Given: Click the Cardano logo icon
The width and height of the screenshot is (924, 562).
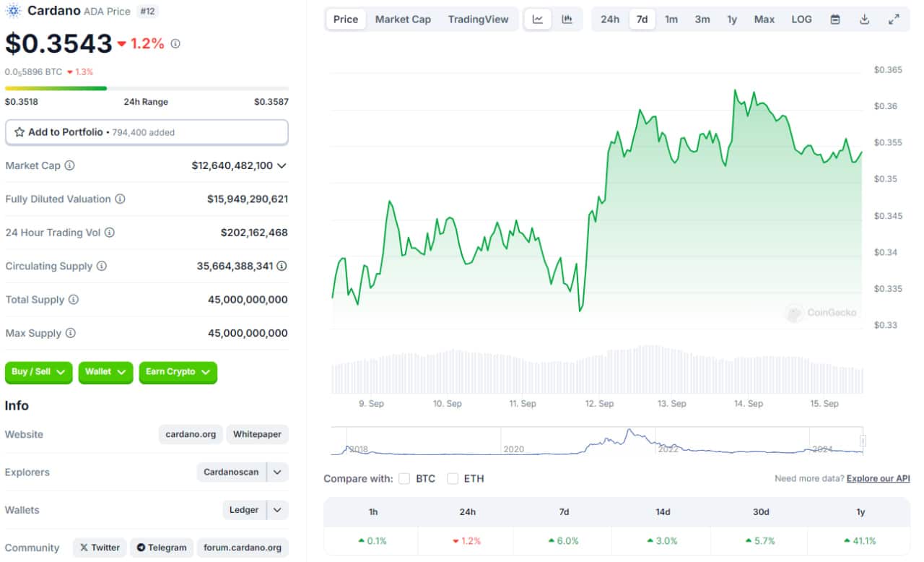Looking at the screenshot, I should [14, 11].
